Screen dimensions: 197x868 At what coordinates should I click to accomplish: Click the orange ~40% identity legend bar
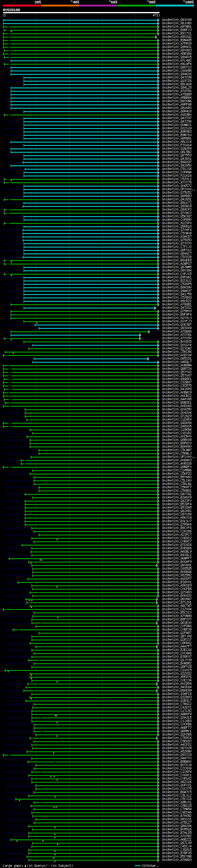[x=60, y=6]
